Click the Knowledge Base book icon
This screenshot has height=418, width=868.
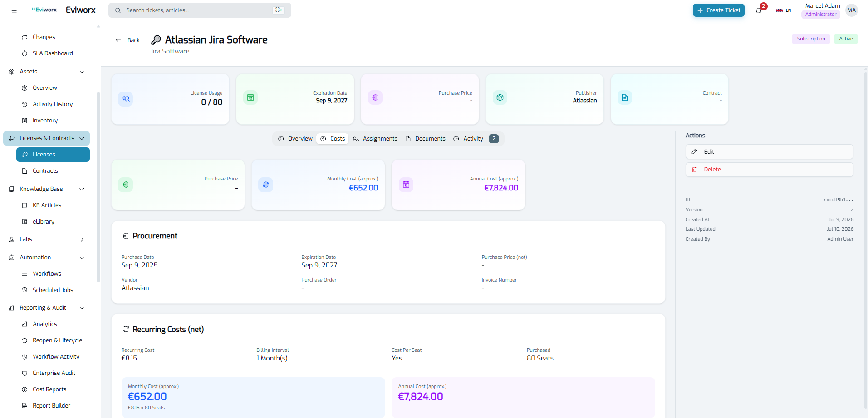tap(12, 189)
